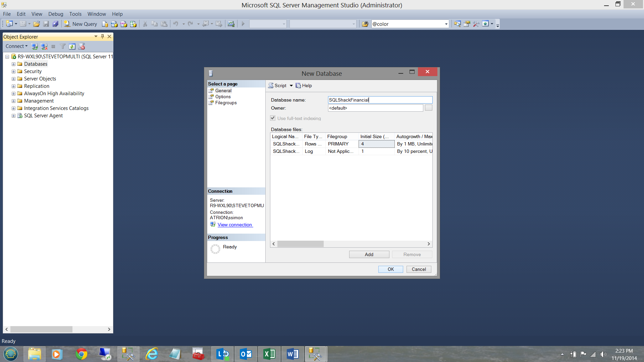Open the Tools menu
Screen dimensions: 644x362
pos(75,14)
